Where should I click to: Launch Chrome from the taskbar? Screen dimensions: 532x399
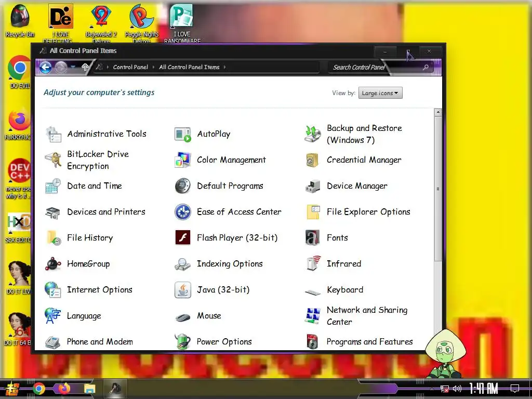(x=39, y=389)
